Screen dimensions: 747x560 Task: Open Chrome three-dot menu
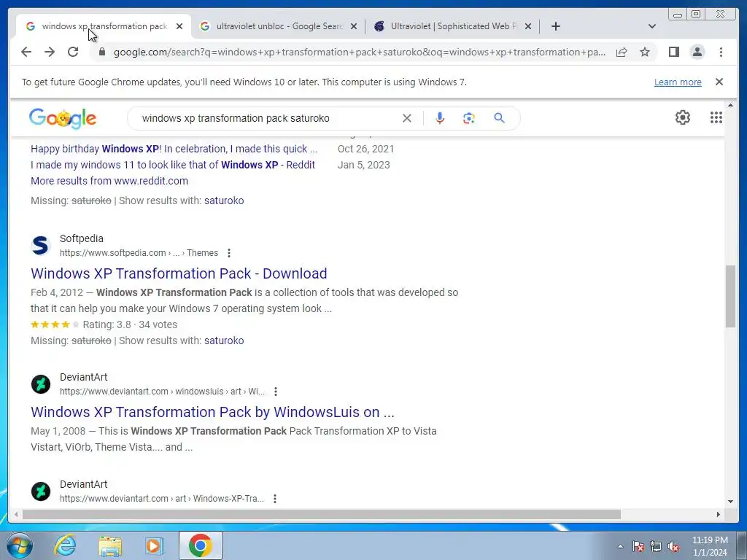[x=721, y=52]
